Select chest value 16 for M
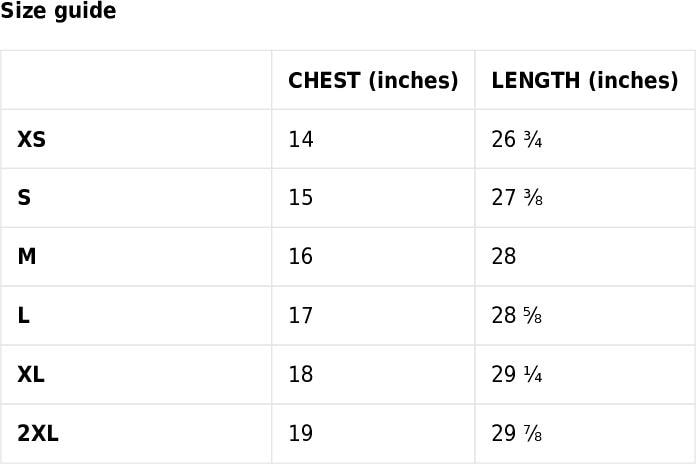Screen dimensions: 696x464 (301, 256)
